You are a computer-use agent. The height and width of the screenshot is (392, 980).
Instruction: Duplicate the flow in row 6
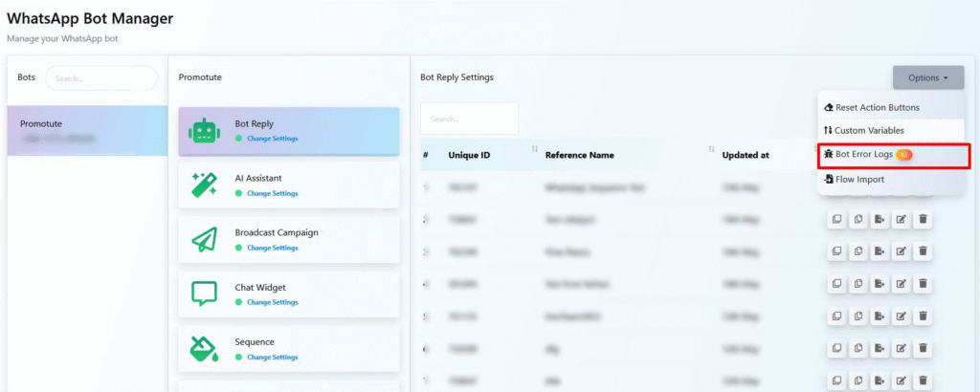point(836,348)
